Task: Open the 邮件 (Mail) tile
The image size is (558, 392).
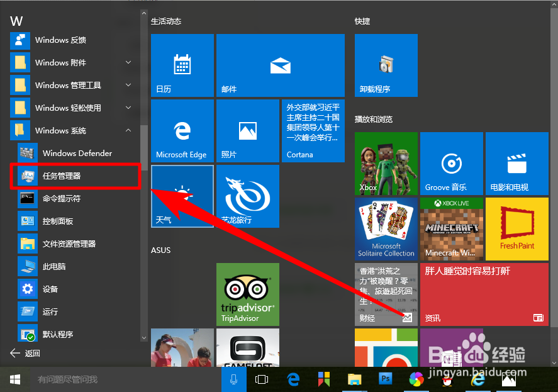Action: pyautogui.click(x=280, y=65)
